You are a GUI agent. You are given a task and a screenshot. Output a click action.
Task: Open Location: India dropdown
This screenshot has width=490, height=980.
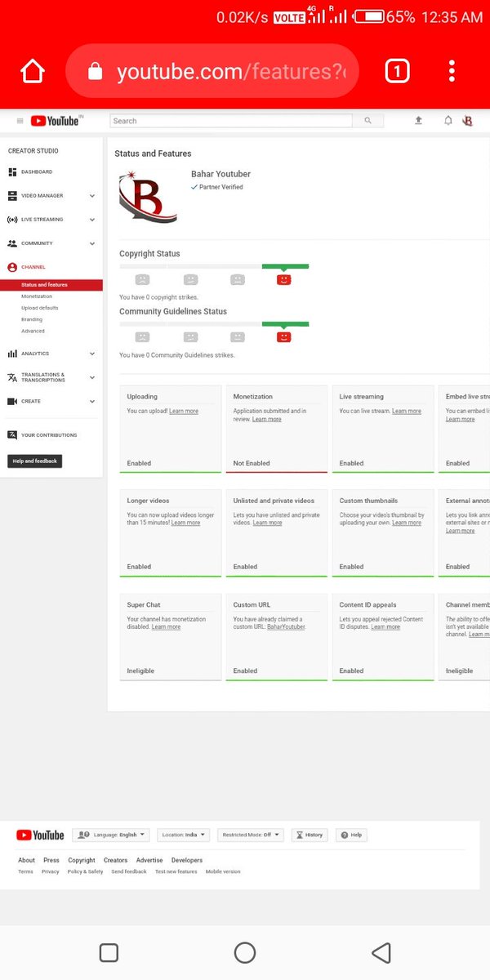184,835
